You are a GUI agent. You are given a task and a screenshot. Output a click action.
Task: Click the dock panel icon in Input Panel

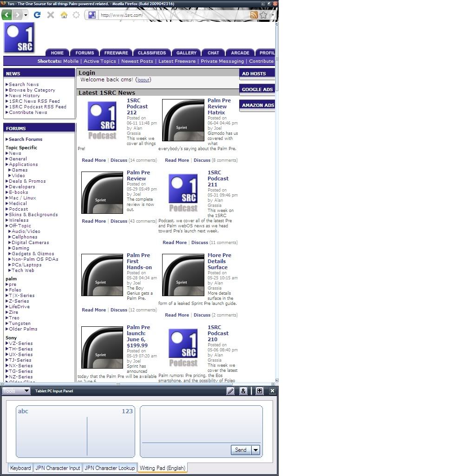coord(260,391)
